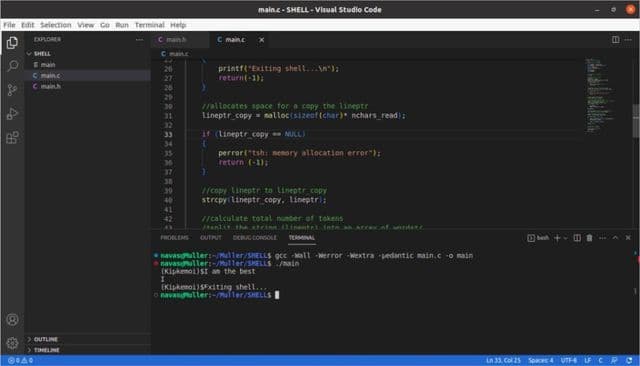
Task: Click the Spaces: 4 indentation setting
Action: click(541, 360)
